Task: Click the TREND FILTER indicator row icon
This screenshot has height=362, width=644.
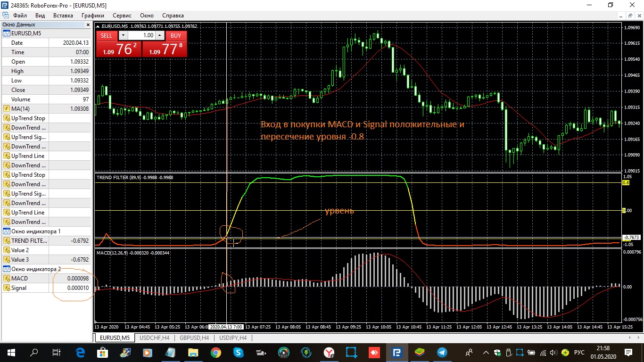Action: [x=7, y=240]
